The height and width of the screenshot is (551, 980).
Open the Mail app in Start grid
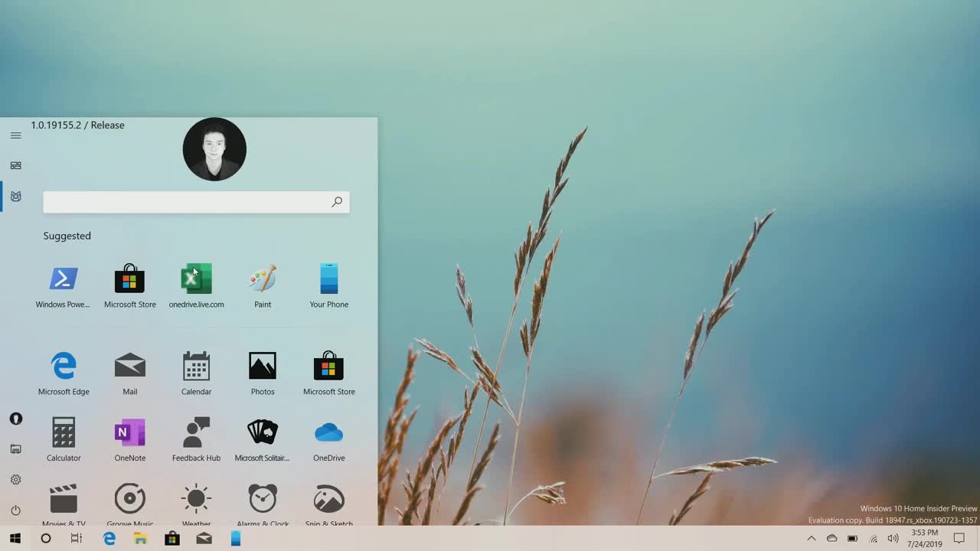[129, 373]
